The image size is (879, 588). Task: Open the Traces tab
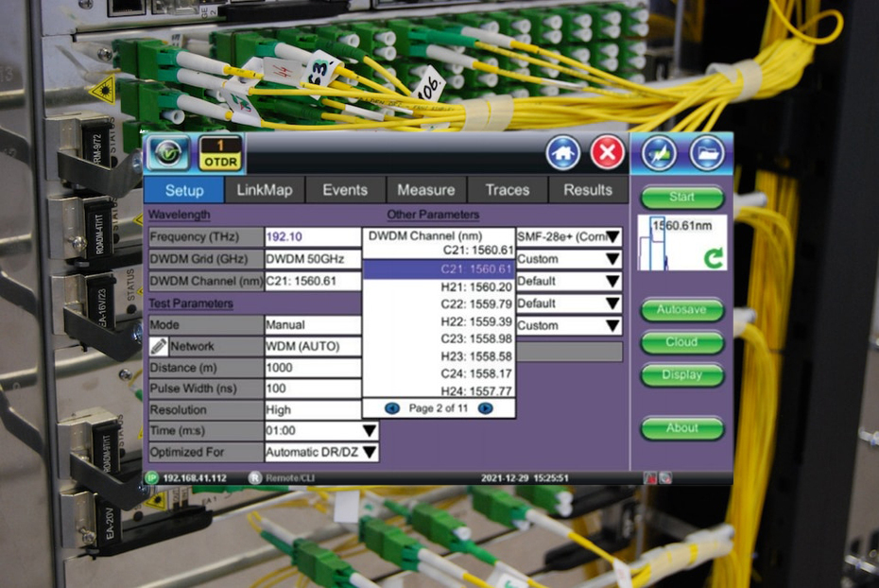[x=508, y=190]
